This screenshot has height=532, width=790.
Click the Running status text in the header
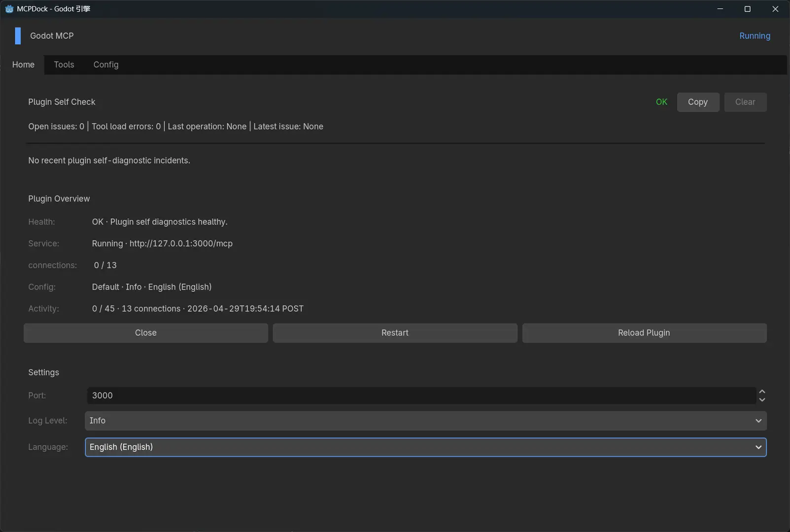pos(755,36)
